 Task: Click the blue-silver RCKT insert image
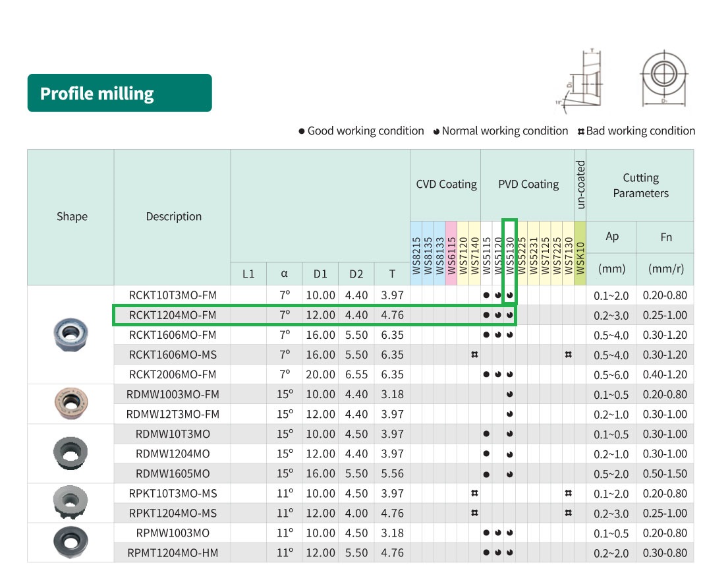[70, 334]
